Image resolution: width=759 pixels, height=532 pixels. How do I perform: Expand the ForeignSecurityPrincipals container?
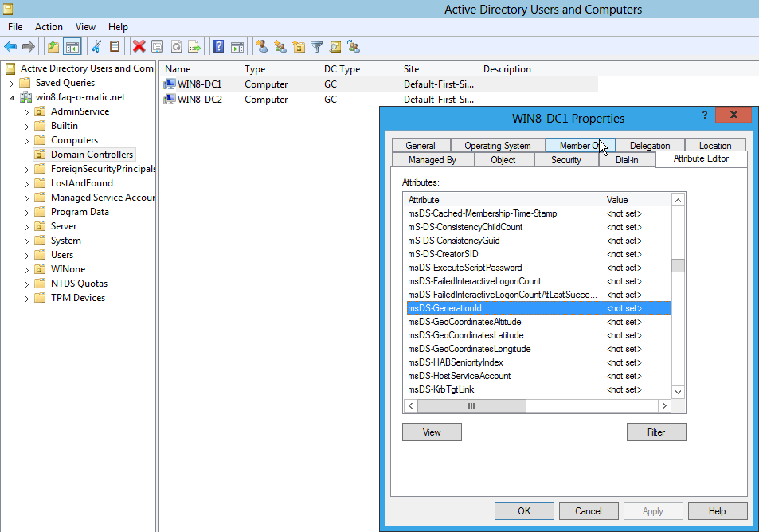tap(26, 170)
